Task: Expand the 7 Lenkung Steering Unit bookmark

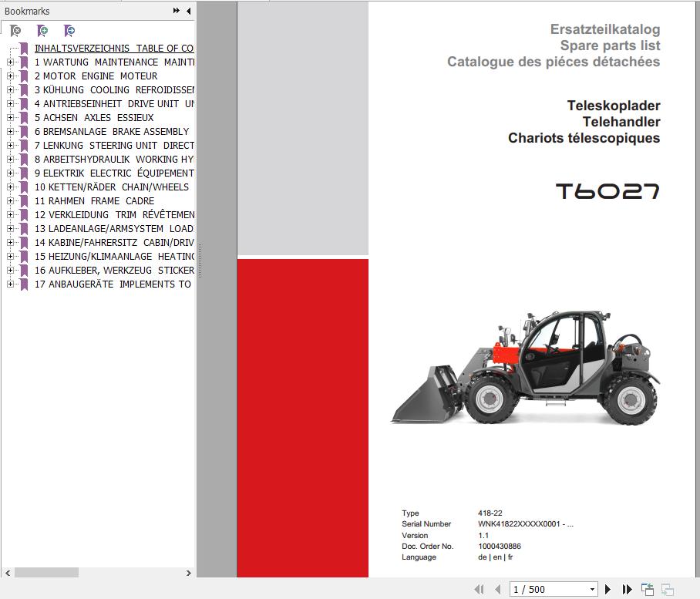Action: coord(10,145)
